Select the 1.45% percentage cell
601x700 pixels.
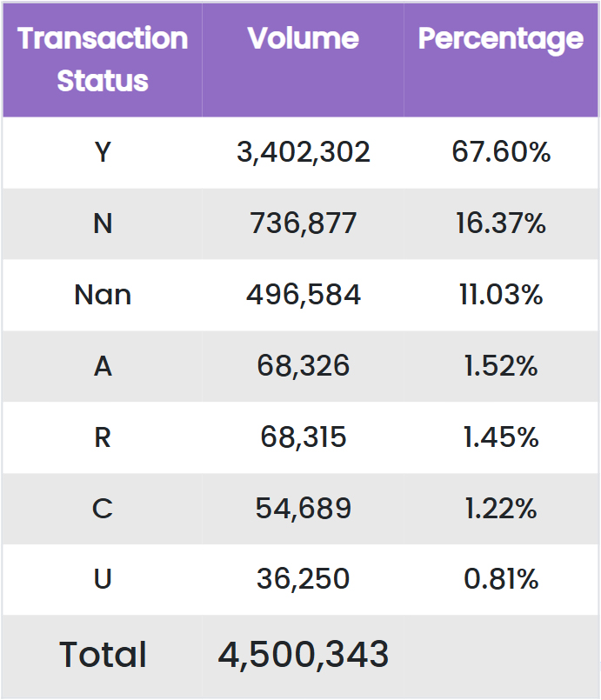[501, 437]
